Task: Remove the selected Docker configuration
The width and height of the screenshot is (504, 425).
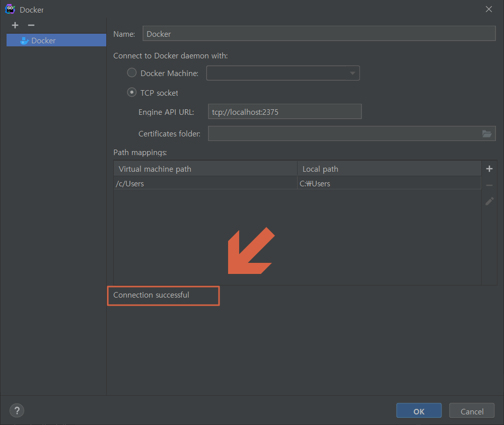Action: [x=31, y=25]
